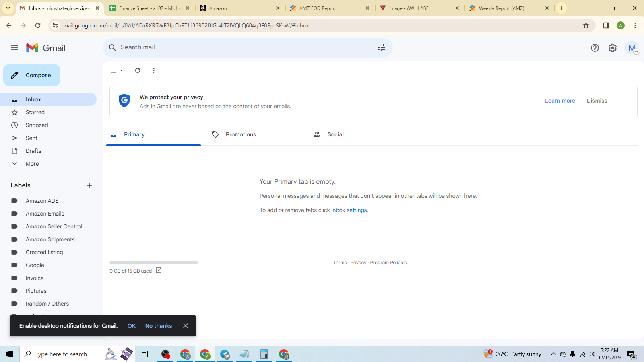This screenshot has width=644, height=362.
Task: Open Gmail settings gear icon
Action: click(613, 48)
